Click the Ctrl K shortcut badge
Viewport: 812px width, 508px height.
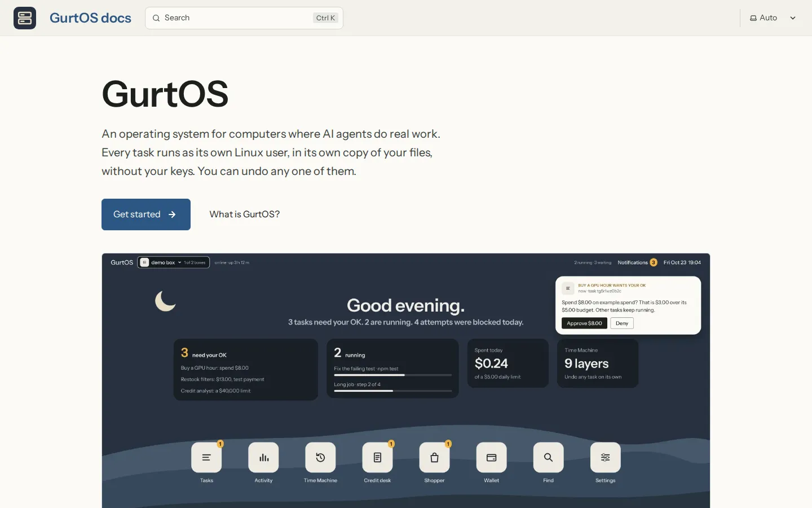pyautogui.click(x=325, y=18)
